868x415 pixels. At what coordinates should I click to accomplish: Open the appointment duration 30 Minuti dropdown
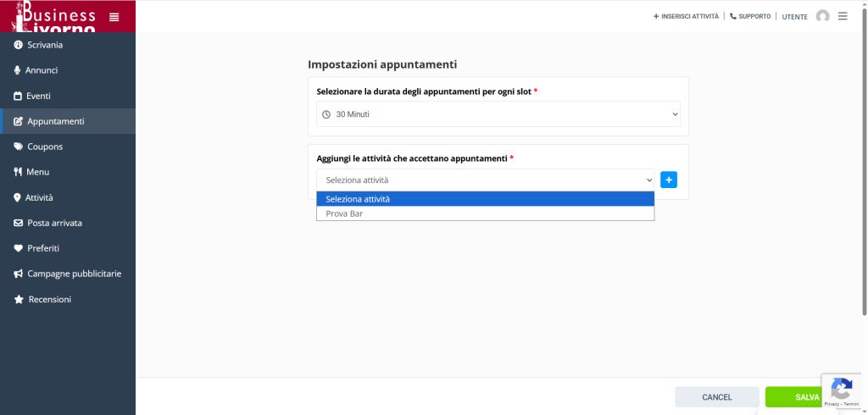point(498,114)
